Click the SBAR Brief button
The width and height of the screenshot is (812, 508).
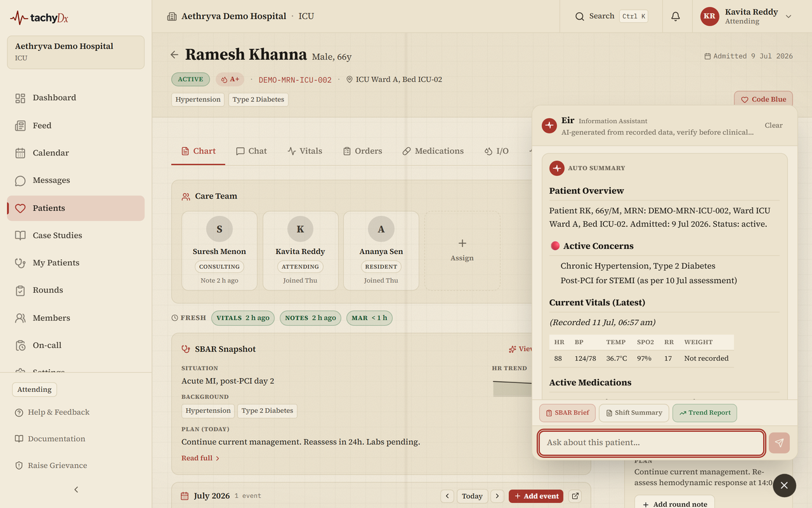pos(567,413)
